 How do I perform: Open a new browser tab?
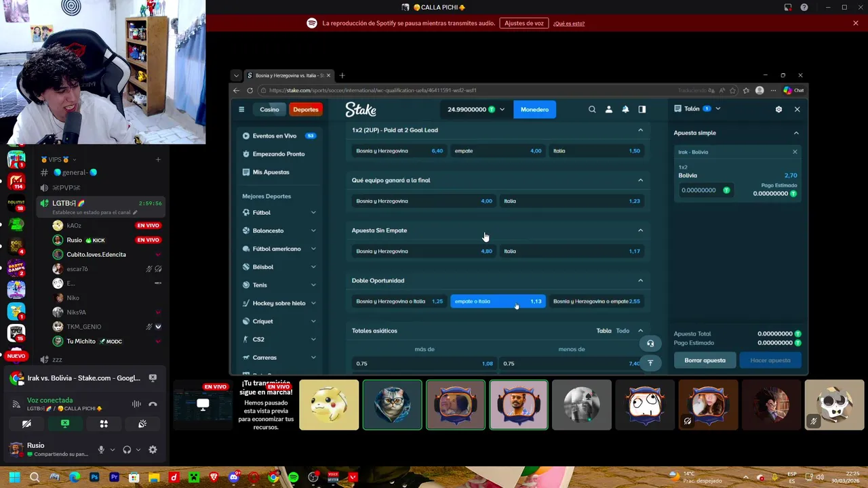click(x=342, y=75)
